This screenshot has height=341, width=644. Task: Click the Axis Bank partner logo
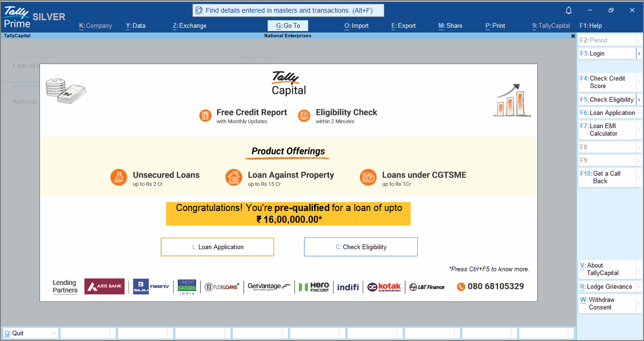pyautogui.click(x=104, y=286)
